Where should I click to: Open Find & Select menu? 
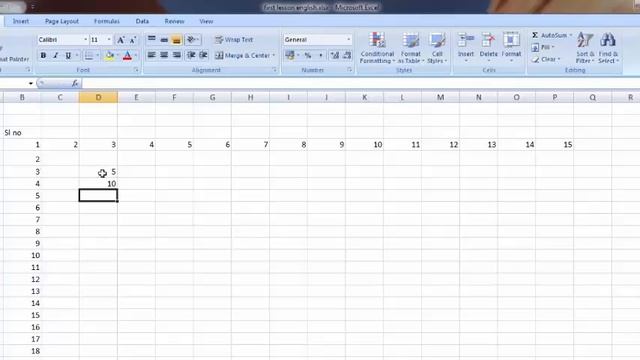(608, 48)
